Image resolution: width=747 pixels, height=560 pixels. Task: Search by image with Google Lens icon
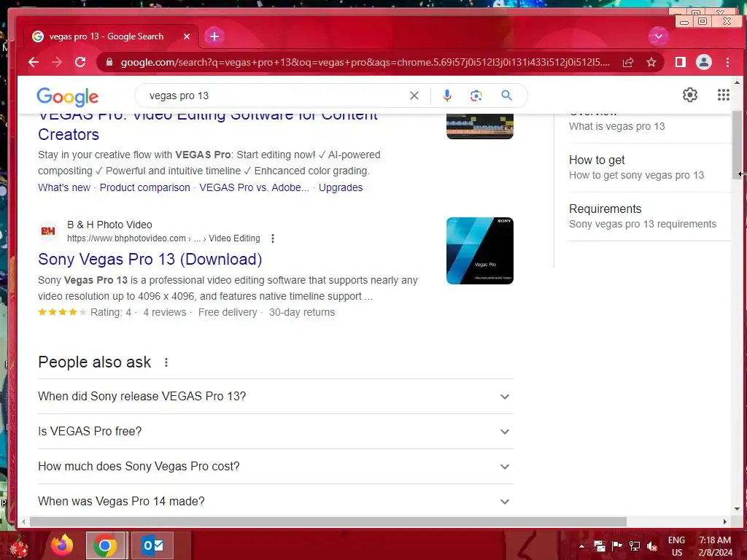476,96
